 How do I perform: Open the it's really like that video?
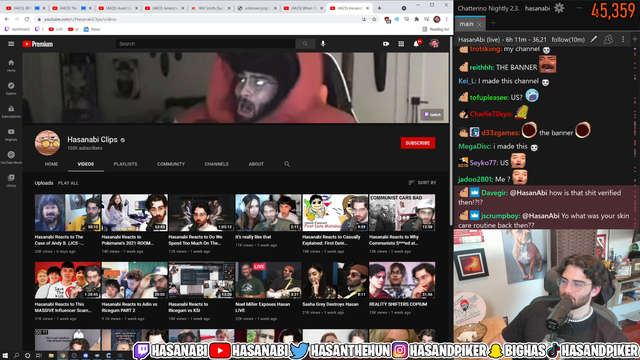pos(268,212)
